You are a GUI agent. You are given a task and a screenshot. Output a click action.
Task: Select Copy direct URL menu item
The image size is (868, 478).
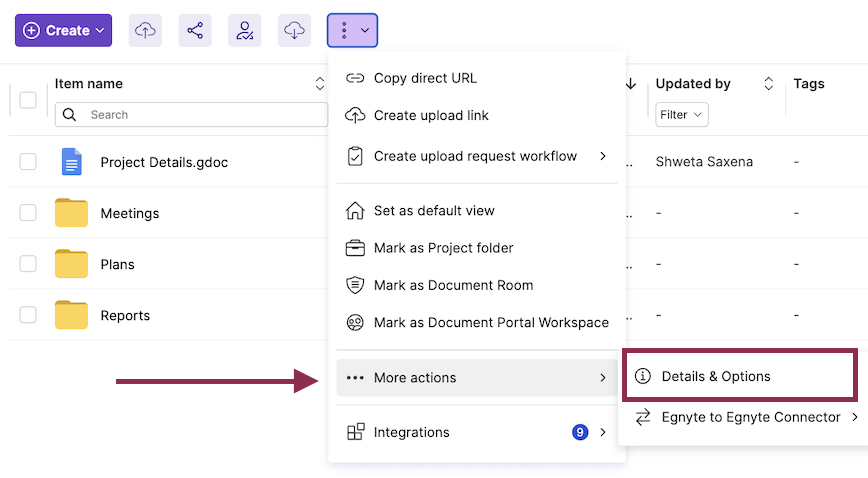pyautogui.click(x=425, y=79)
